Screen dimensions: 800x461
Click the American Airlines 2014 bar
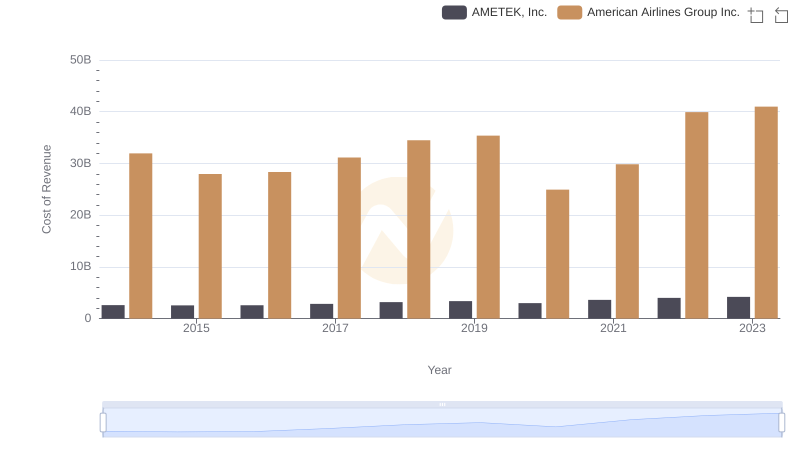(x=141, y=236)
